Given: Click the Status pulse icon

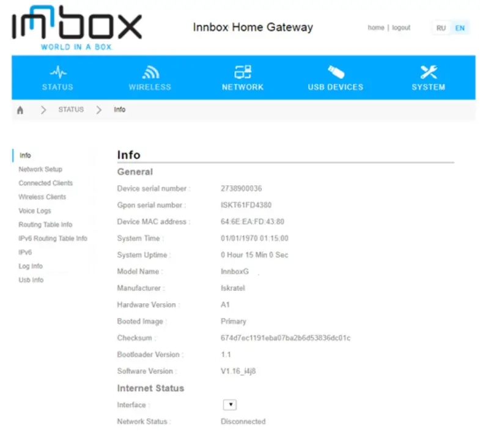Looking at the screenshot, I should pos(58,73).
